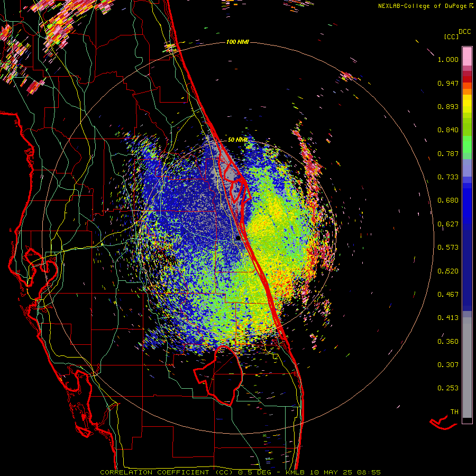Select the 0.893 scale value
The height and width of the screenshot is (476, 476).
(448, 106)
